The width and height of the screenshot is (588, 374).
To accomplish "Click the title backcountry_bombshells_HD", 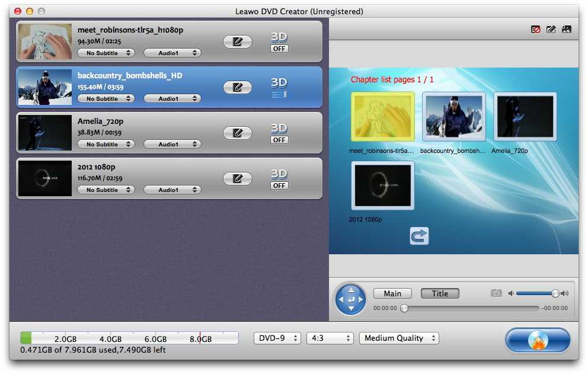I will click(x=130, y=75).
